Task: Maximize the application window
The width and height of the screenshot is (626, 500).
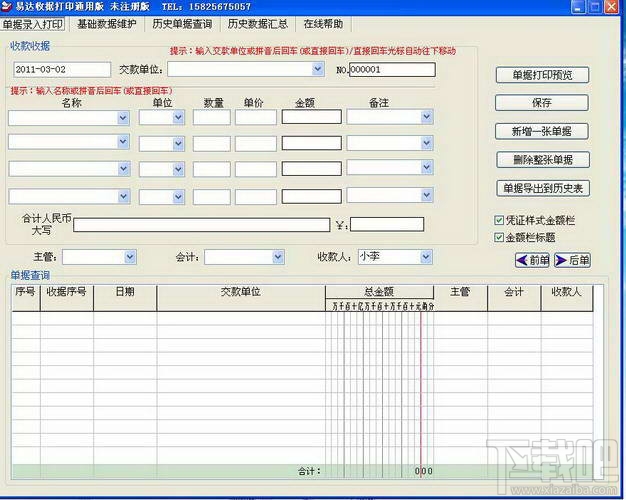Action: (595, 7)
